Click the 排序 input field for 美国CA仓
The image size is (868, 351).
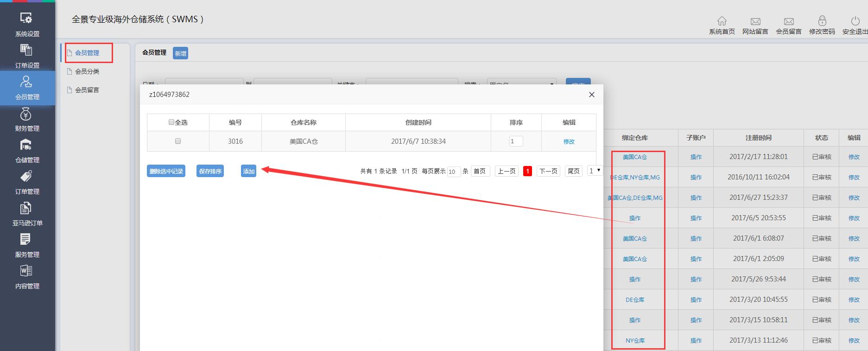click(516, 141)
